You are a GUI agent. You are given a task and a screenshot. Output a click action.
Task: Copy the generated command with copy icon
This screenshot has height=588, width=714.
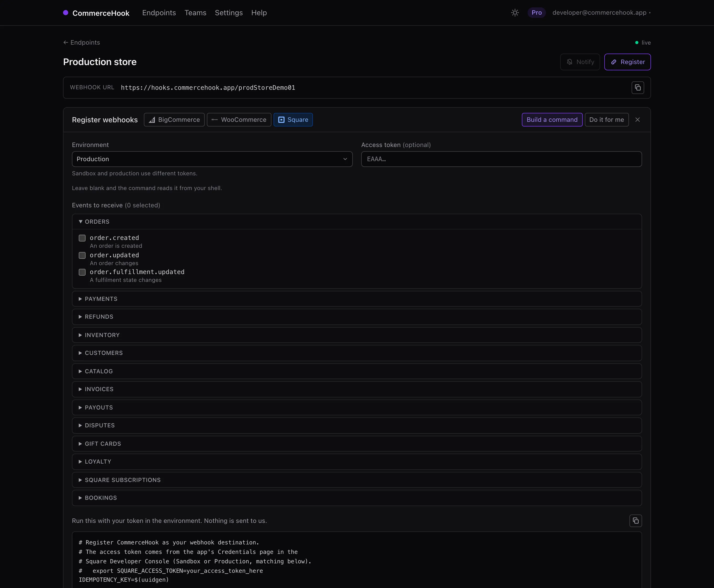pyautogui.click(x=636, y=521)
